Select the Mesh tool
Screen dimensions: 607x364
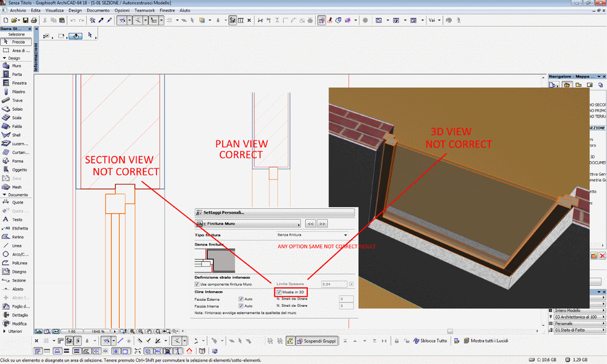(x=16, y=187)
